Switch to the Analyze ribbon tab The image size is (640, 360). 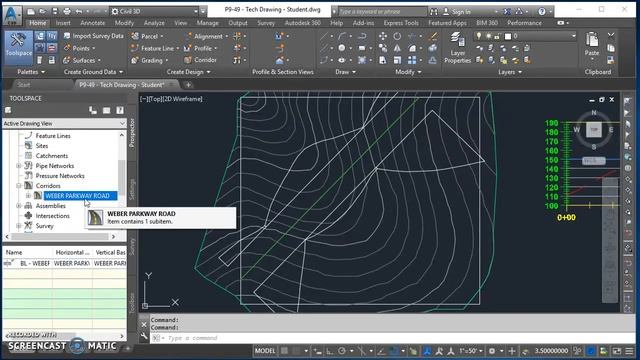[154, 23]
